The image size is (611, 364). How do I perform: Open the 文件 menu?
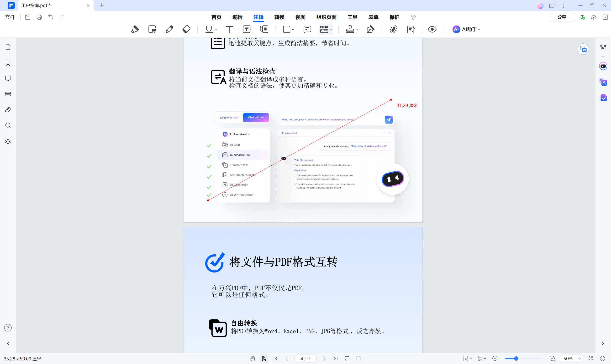(x=10, y=17)
